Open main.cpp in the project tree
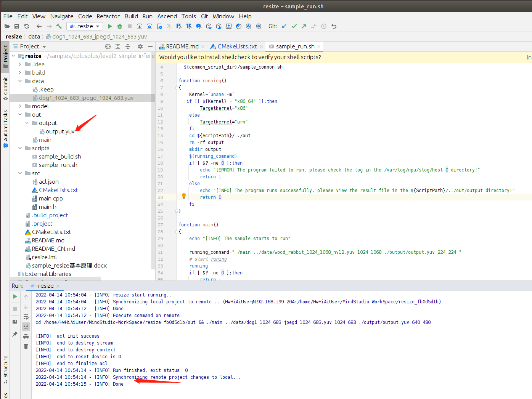The height and width of the screenshot is (399, 532). click(51, 199)
